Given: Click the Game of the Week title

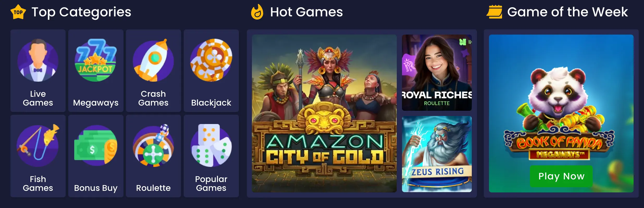Looking at the screenshot, I should pos(568,12).
